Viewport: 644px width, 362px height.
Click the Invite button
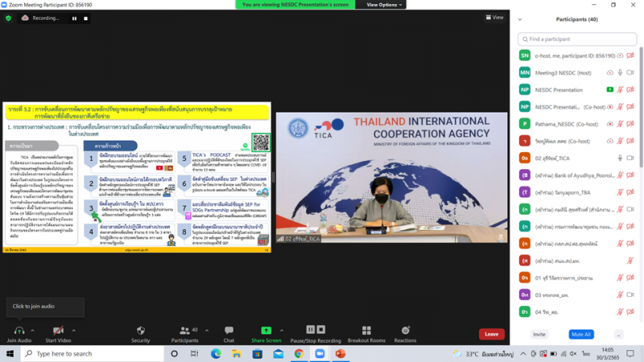[x=539, y=335]
